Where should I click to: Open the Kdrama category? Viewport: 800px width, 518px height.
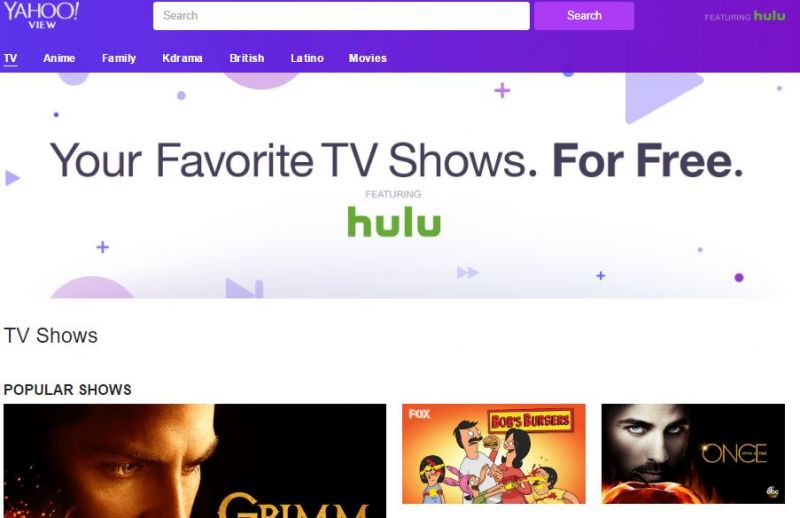182,58
